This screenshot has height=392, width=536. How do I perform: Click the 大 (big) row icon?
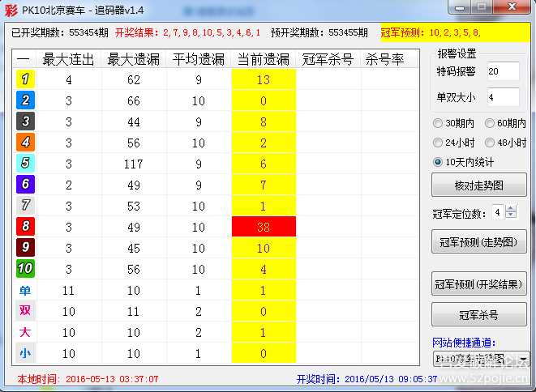(x=25, y=332)
